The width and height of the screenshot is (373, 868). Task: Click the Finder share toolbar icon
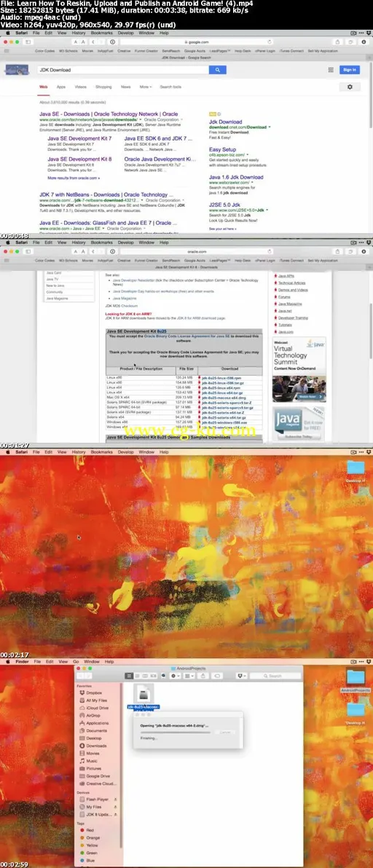click(203, 676)
